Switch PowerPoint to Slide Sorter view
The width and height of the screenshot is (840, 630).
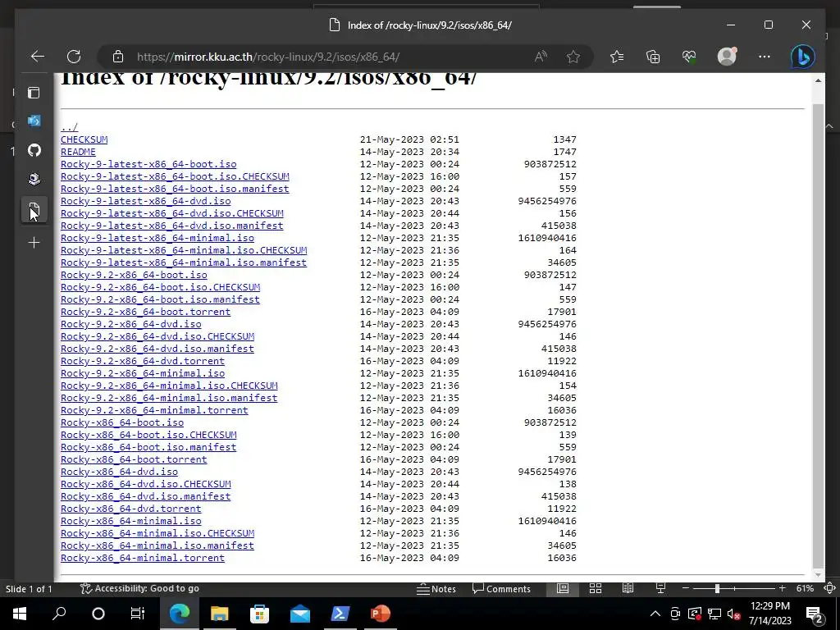point(596,588)
